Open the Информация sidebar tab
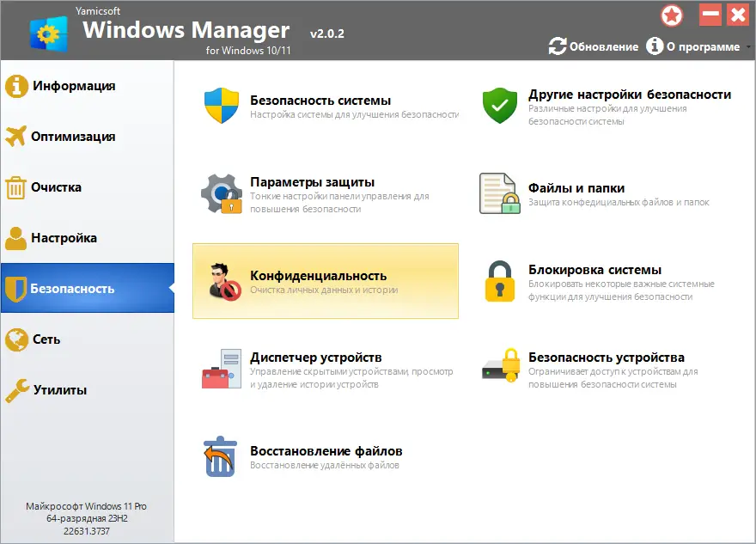Image resolution: width=756 pixels, height=544 pixels. tap(73, 86)
